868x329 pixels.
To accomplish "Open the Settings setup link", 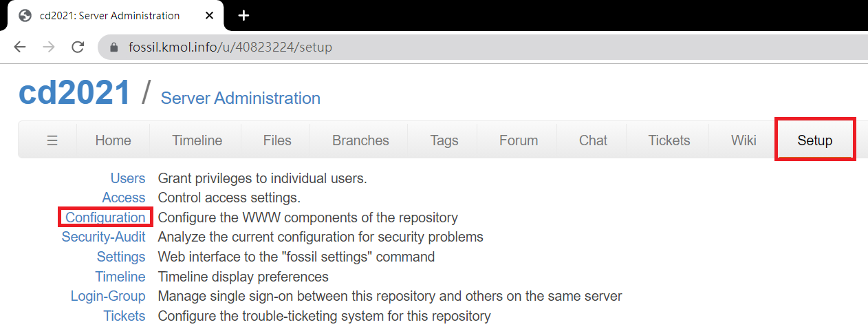I will coord(121,257).
